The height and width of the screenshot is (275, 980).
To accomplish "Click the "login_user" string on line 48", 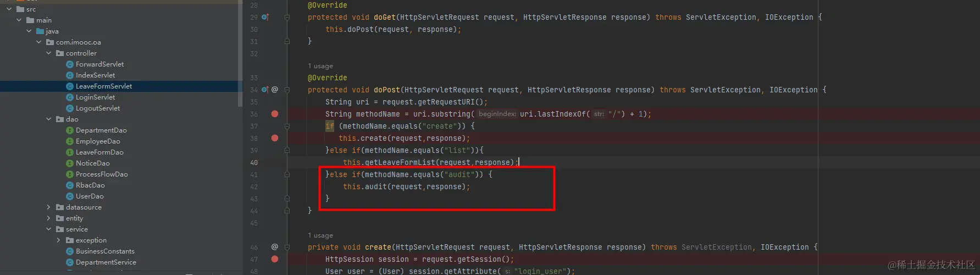I will (x=540, y=271).
